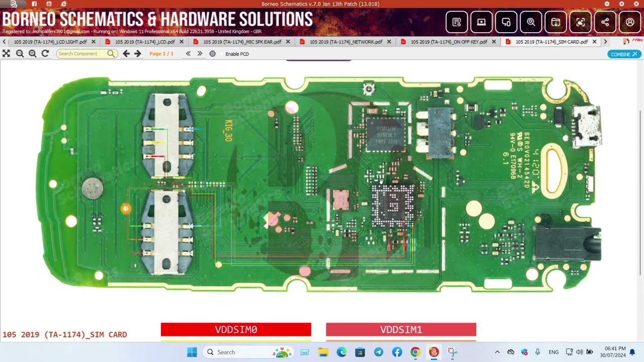Image resolution: width=644 pixels, height=362 pixels.
Task: Go forward with the right arrow
Action: [x=137, y=53]
